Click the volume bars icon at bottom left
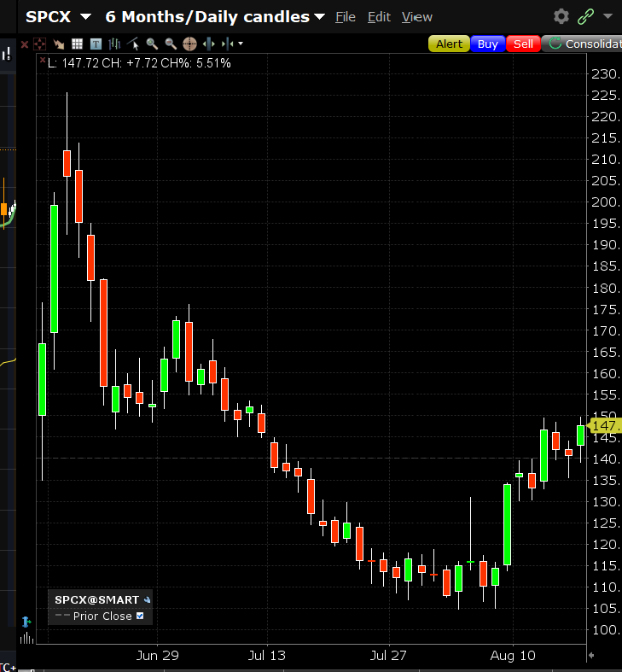This screenshot has width=622, height=672. [26, 638]
